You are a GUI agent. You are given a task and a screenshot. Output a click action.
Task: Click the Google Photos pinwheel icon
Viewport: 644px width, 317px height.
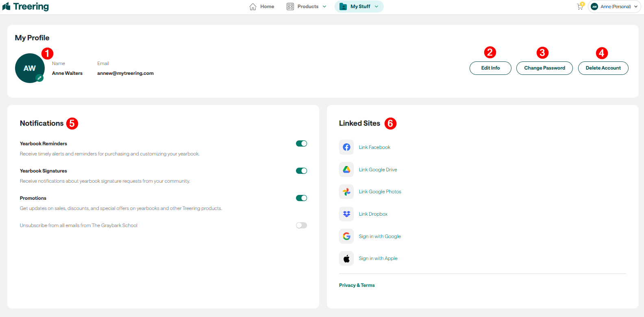point(346,192)
